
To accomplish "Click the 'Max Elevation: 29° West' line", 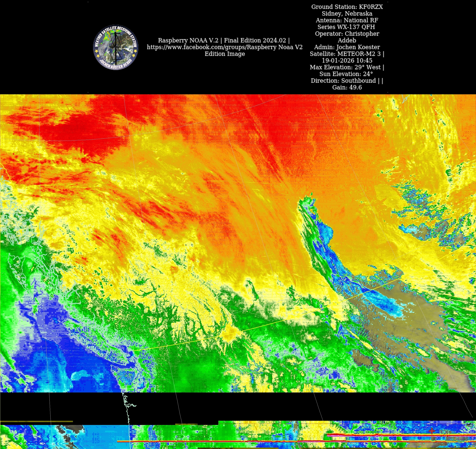I will click(x=345, y=67).
